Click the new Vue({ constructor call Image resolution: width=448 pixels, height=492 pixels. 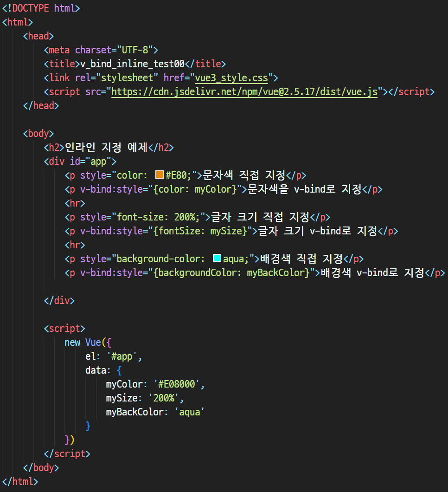pyautogui.click(x=88, y=343)
